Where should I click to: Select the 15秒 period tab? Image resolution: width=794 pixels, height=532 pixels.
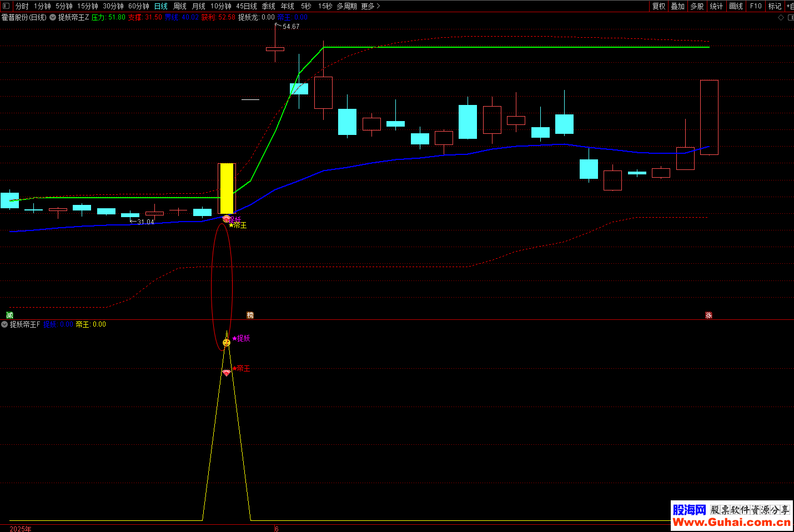tap(325, 6)
